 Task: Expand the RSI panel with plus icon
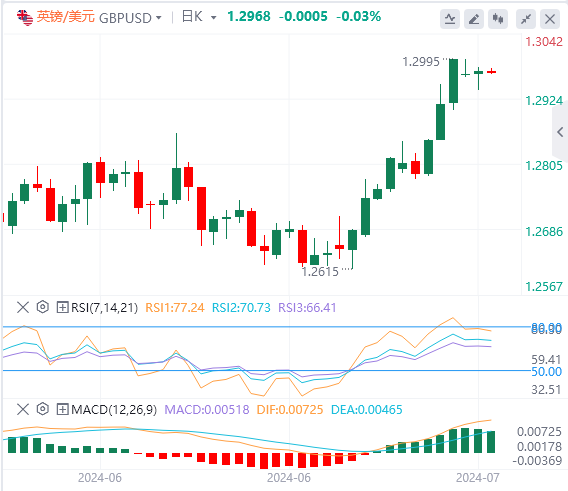(x=62, y=308)
